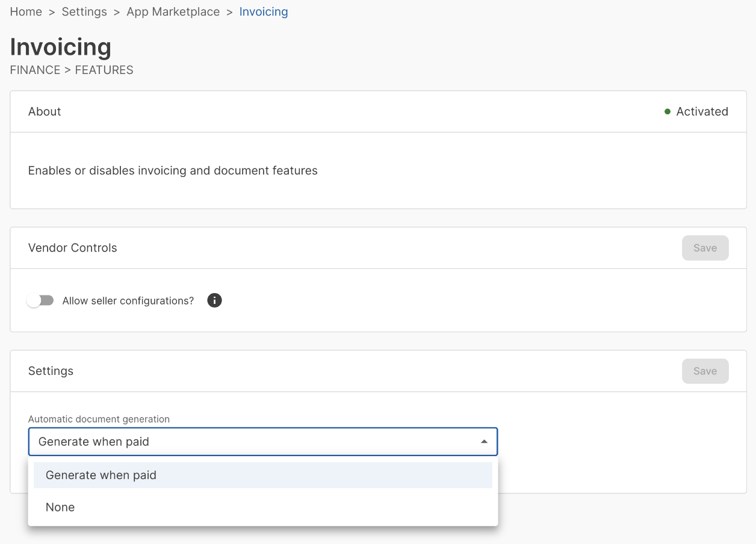This screenshot has height=544, width=756.
Task: Click the green Activated status dot
Action: click(668, 111)
